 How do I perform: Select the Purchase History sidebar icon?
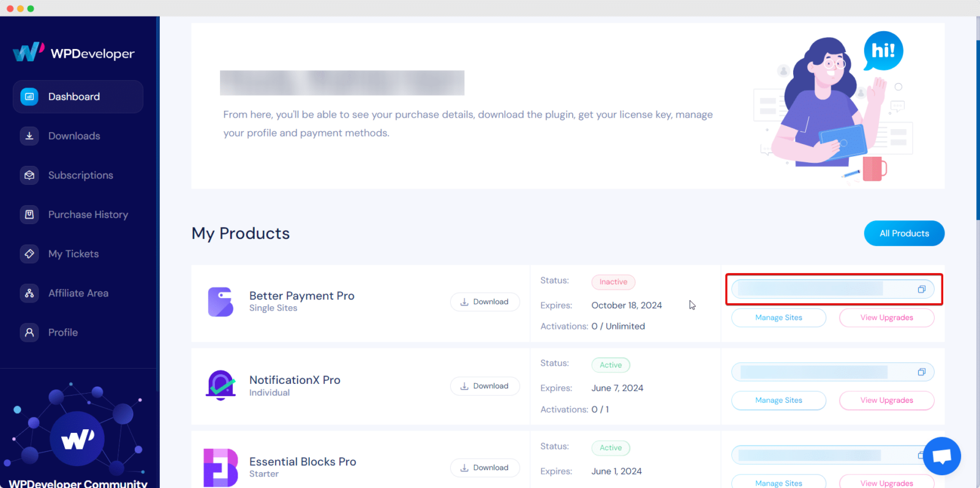(x=29, y=214)
